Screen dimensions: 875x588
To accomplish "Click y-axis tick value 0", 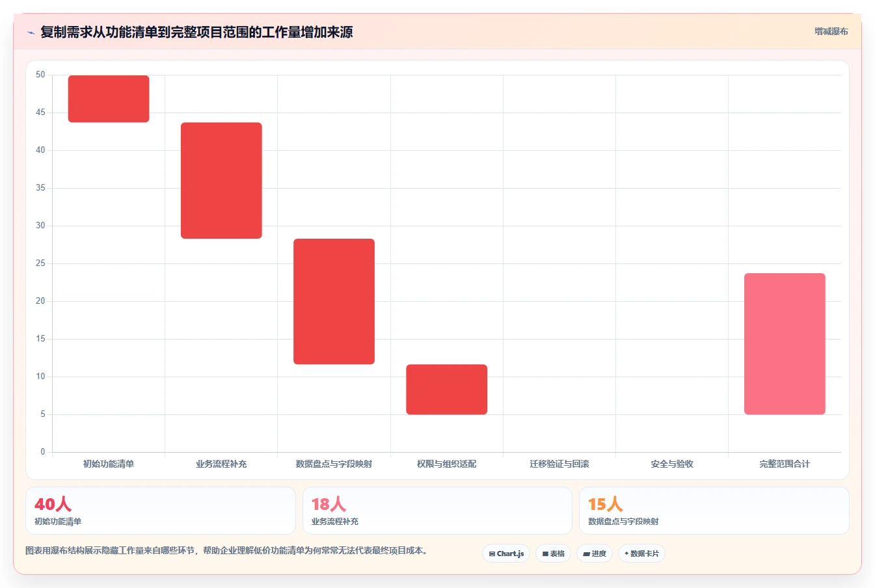I will click(43, 452).
